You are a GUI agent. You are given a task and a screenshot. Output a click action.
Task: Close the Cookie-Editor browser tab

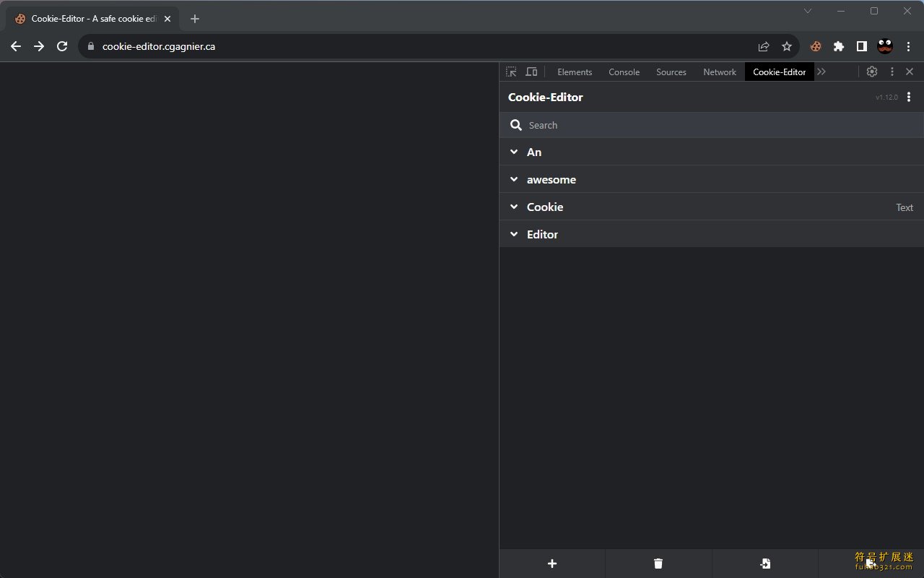[x=167, y=19]
